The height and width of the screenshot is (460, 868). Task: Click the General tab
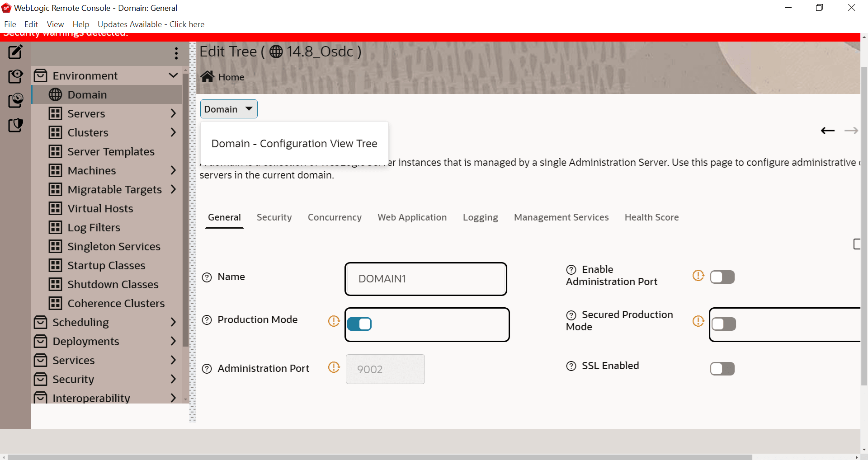pos(225,217)
